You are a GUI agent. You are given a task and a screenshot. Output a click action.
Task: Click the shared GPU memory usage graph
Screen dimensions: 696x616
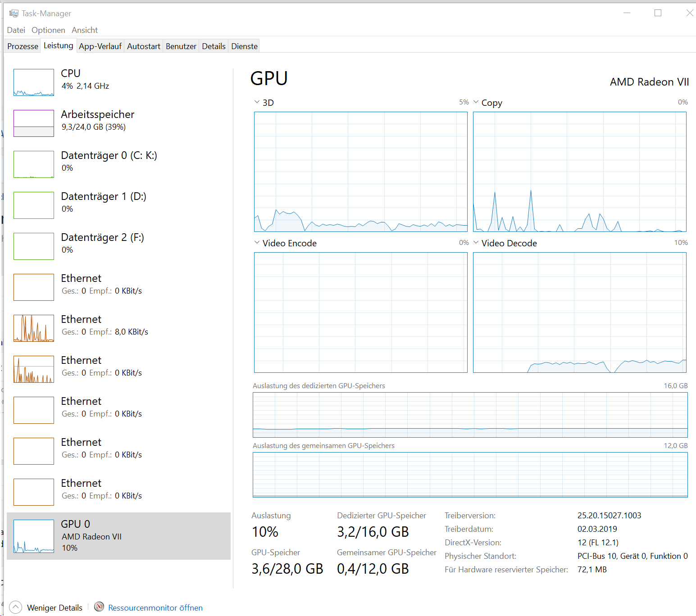point(470,475)
